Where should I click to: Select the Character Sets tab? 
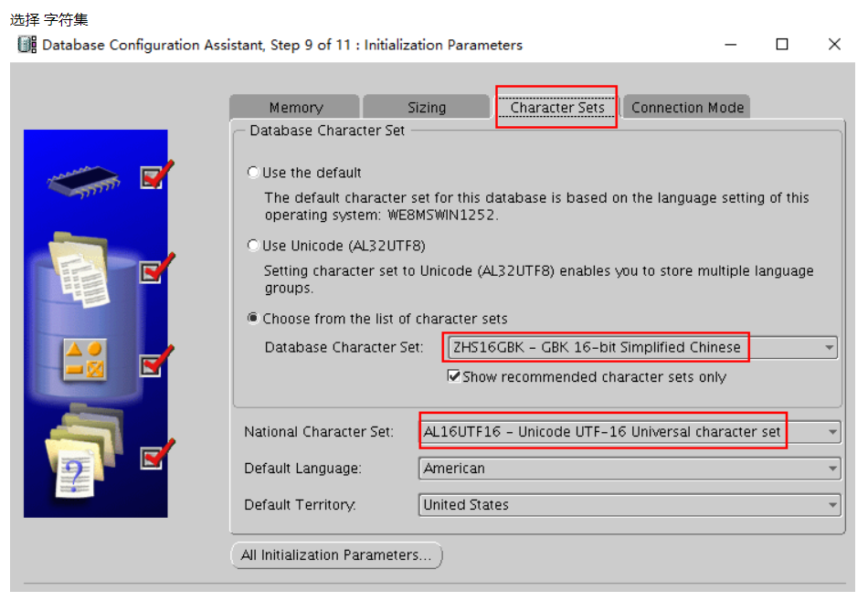coord(557,107)
